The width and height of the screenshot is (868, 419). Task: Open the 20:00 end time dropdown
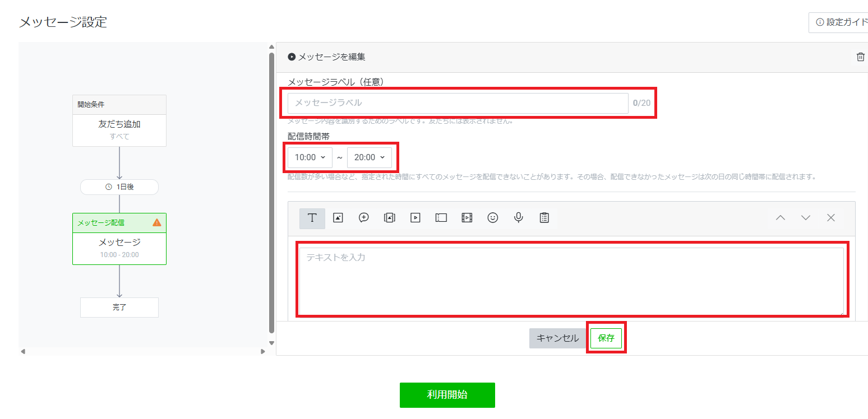(370, 157)
